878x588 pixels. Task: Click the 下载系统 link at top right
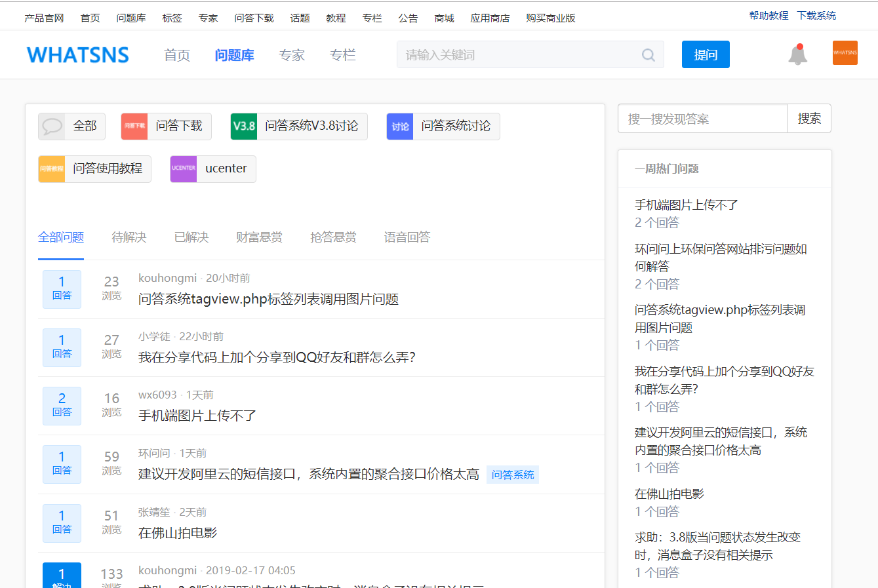coord(816,14)
